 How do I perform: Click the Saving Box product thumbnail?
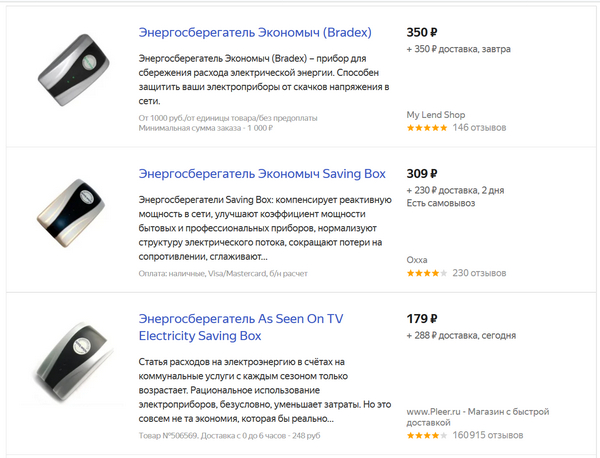(69, 216)
